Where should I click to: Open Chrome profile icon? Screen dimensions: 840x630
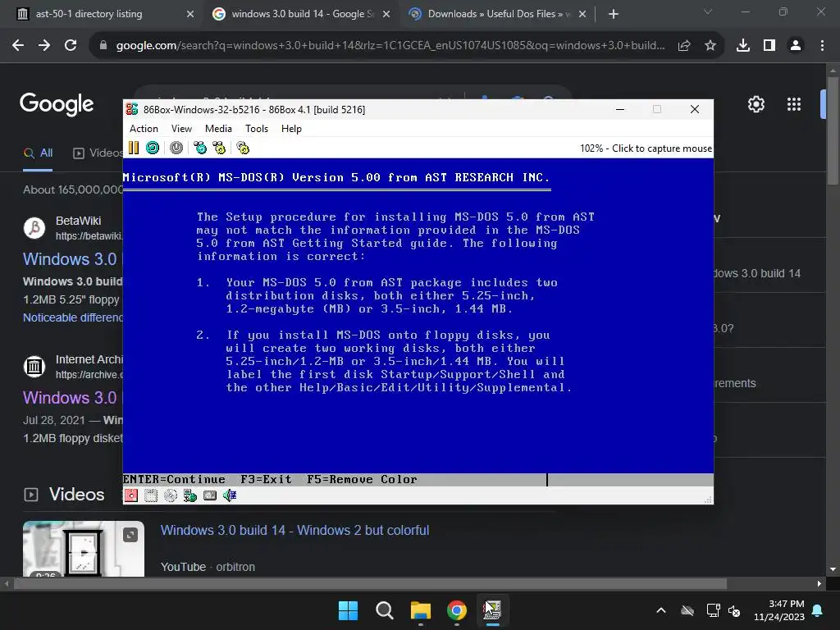click(x=796, y=46)
